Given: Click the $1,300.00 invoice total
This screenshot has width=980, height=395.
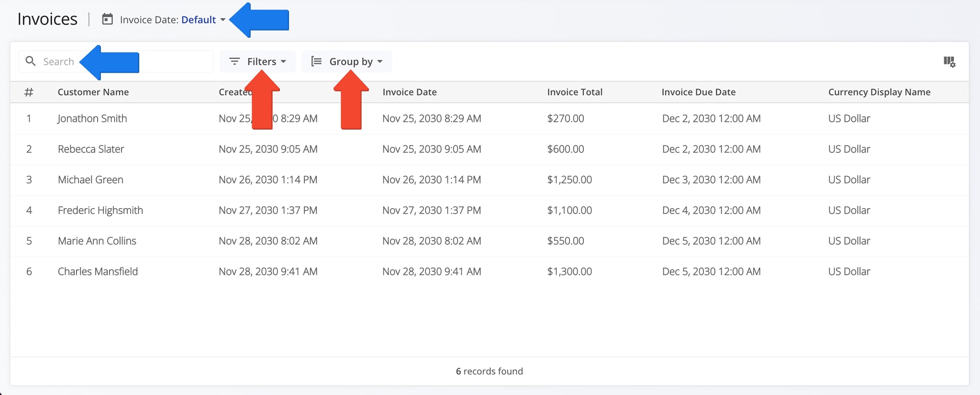Looking at the screenshot, I should [x=569, y=271].
